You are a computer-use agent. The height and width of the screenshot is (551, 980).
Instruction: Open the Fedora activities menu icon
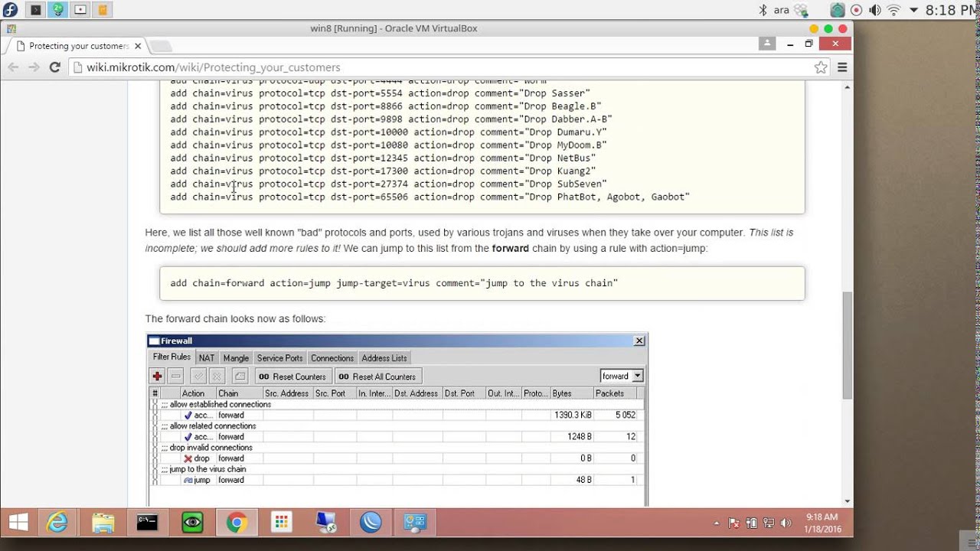[11, 10]
